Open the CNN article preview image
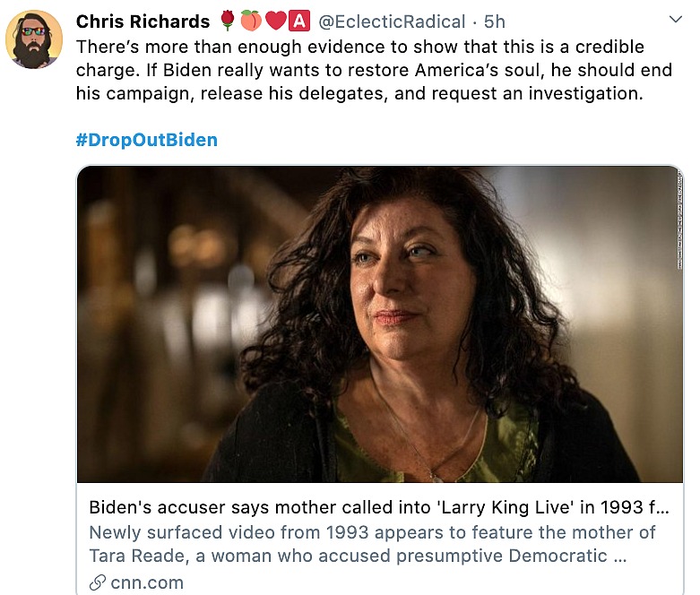The width and height of the screenshot is (700, 595). pyautogui.click(x=380, y=324)
